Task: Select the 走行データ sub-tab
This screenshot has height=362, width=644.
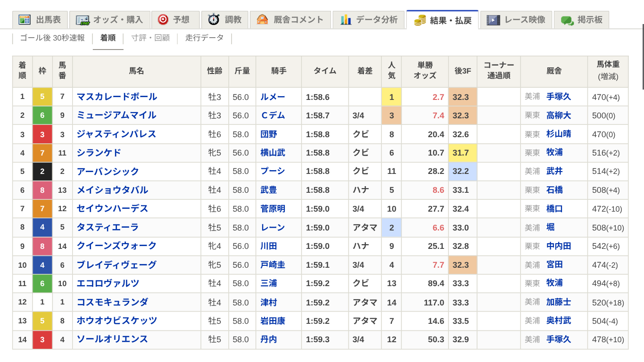Action: point(205,38)
